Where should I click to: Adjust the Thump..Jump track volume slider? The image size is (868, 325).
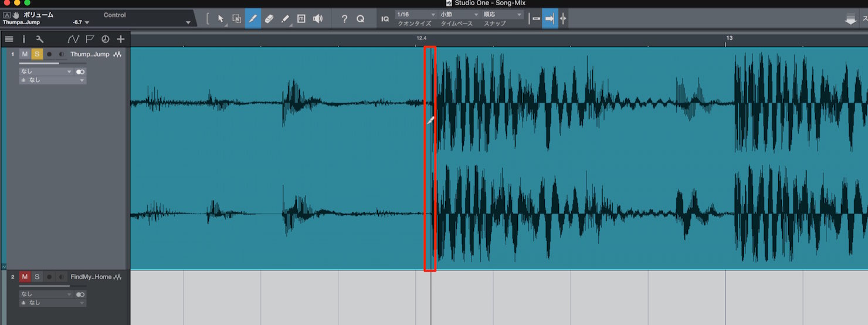pyautogui.click(x=53, y=63)
